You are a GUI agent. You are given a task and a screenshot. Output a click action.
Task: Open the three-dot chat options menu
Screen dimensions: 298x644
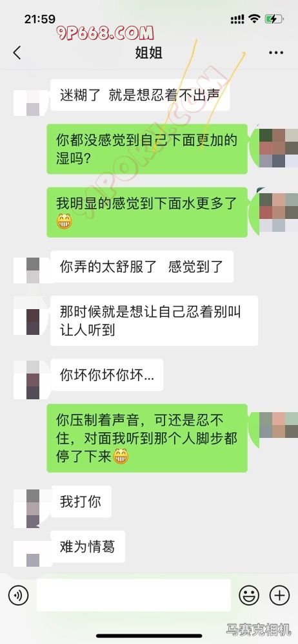point(276,53)
